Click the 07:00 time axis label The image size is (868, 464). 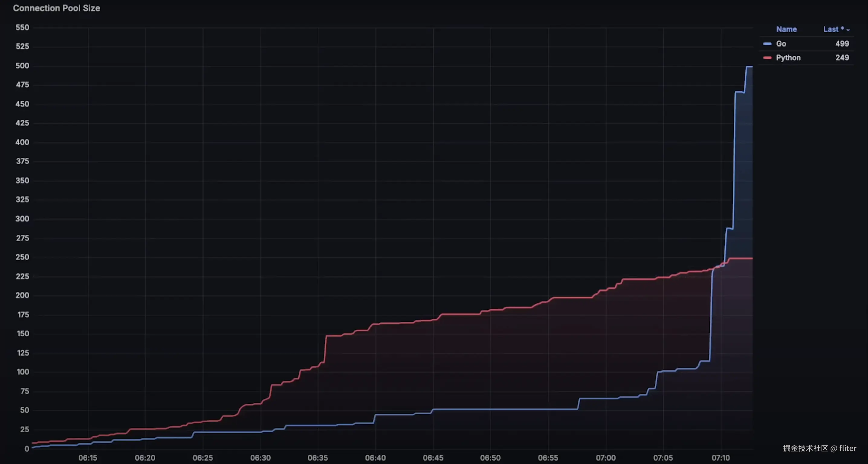pos(605,458)
